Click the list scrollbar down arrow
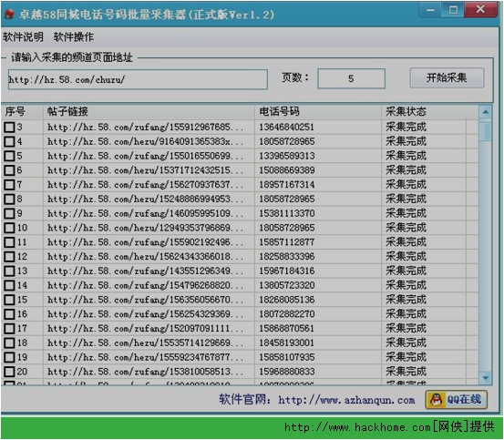This screenshot has width=504, height=440. (x=486, y=378)
